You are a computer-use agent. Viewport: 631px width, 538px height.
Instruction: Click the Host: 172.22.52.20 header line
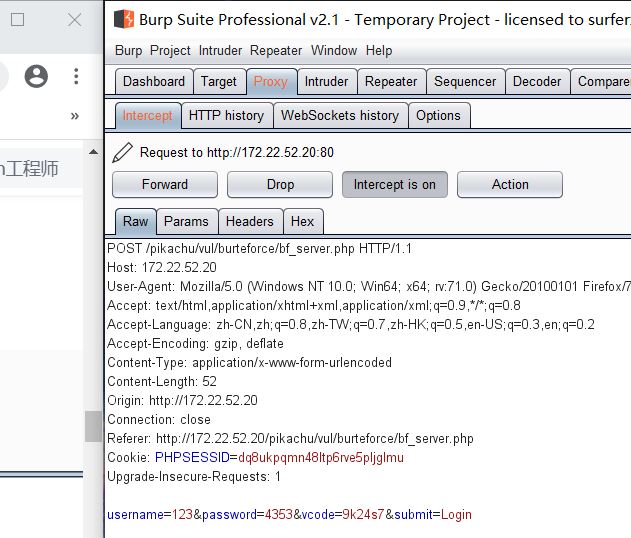click(162, 268)
